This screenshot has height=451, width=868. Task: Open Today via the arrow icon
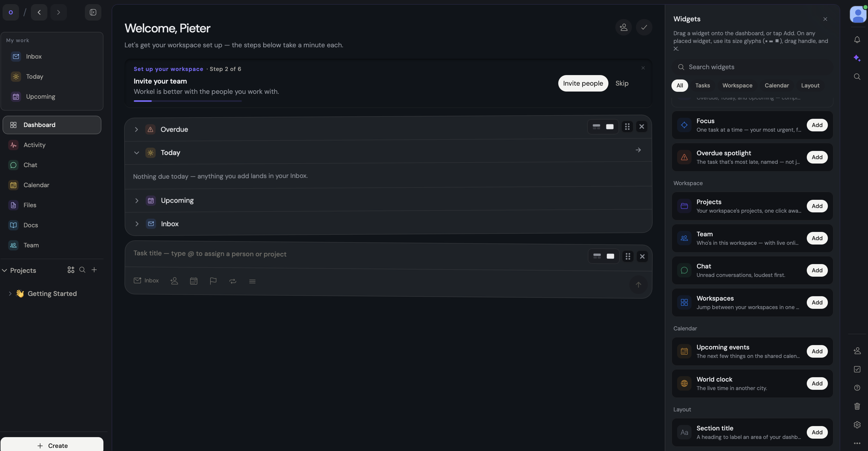(638, 150)
